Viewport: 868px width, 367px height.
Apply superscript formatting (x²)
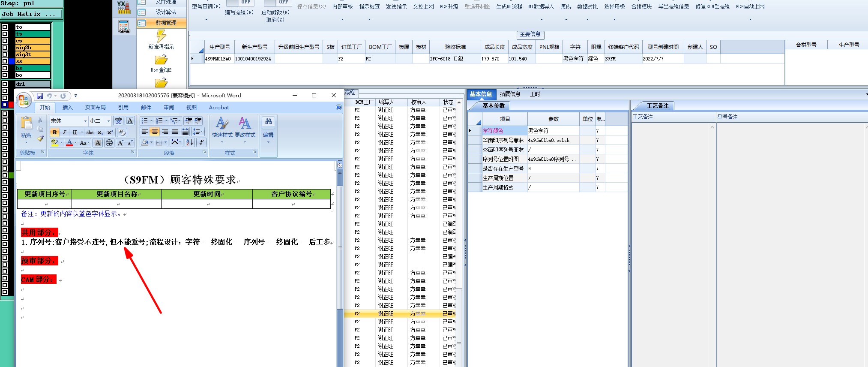tap(110, 132)
